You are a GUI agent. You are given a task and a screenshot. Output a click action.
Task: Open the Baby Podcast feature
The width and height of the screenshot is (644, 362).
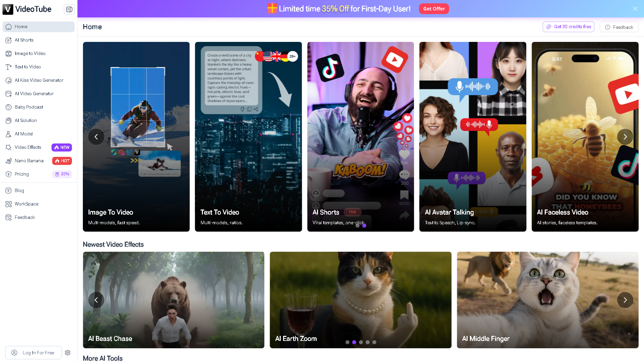coord(29,107)
